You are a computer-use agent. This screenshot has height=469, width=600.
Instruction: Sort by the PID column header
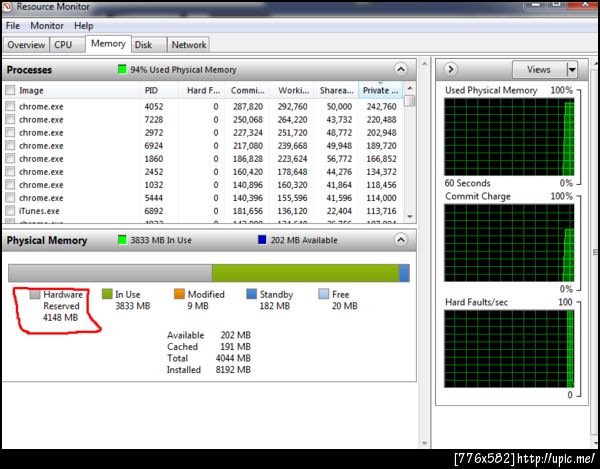[159, 90]
